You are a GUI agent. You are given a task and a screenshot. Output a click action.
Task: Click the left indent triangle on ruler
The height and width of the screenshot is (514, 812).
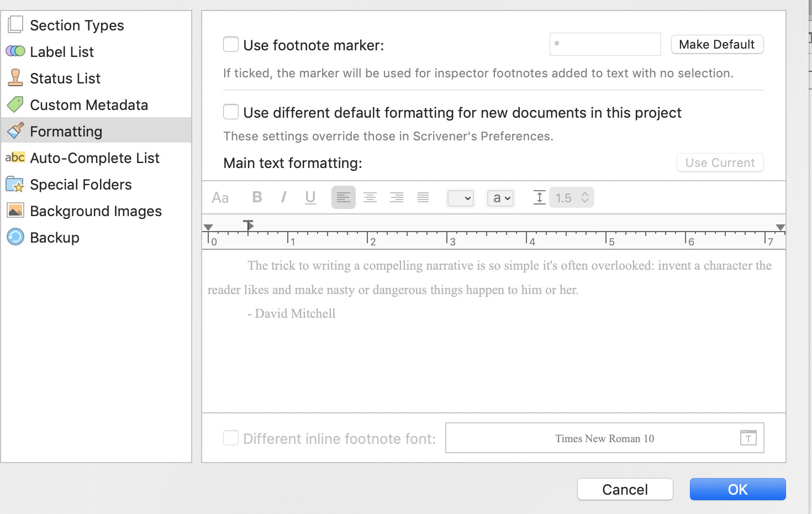tap(208, 228)
